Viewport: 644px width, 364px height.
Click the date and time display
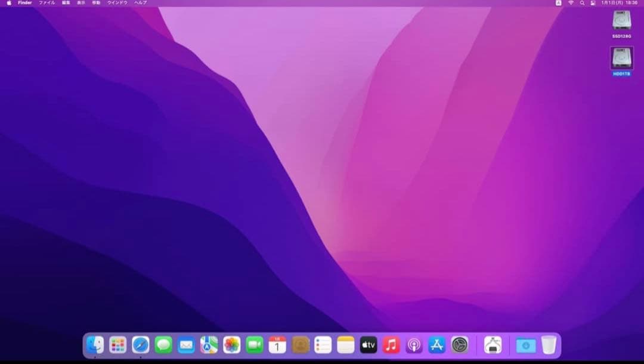click(619, 3)
